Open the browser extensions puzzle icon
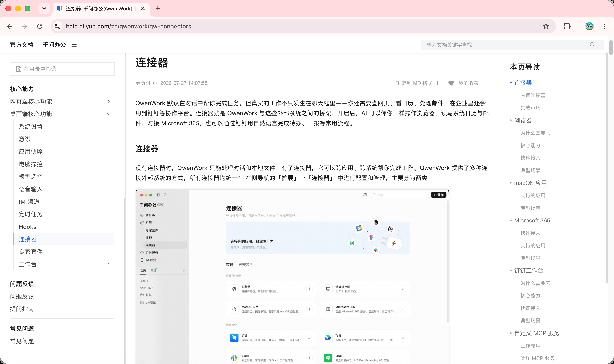 point(567,26)
